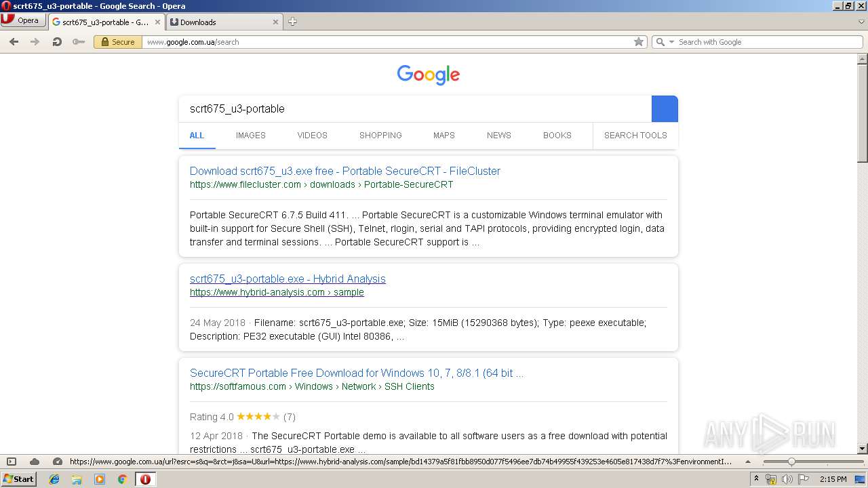Screen dimensions: 868x488
Task: Open filecluster.com URL breadcrumb link
Action: (321, 184)
